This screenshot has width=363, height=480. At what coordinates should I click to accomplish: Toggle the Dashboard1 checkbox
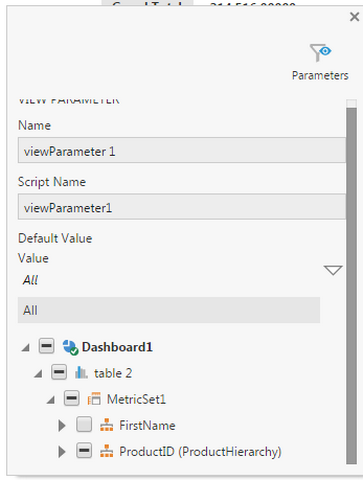pos(46,346)
